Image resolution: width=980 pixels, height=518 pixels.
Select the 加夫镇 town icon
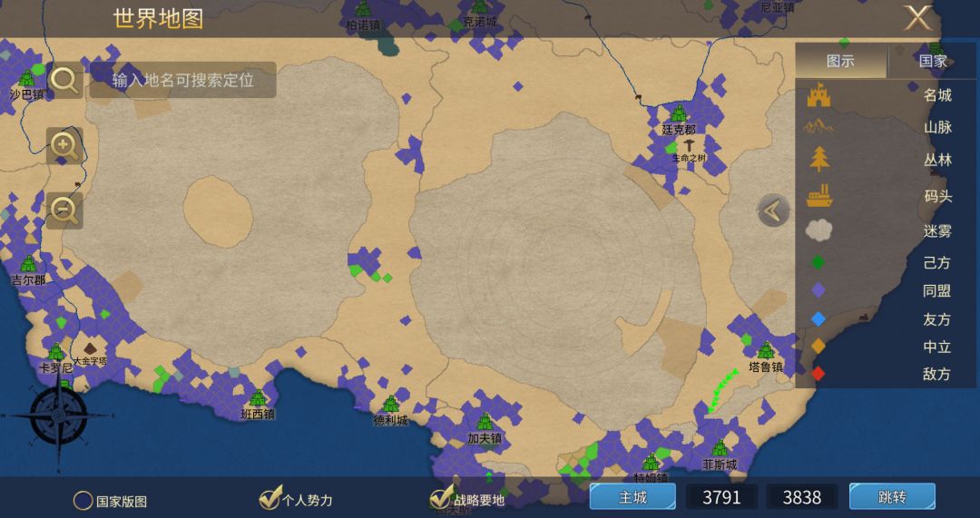[485, 422]
